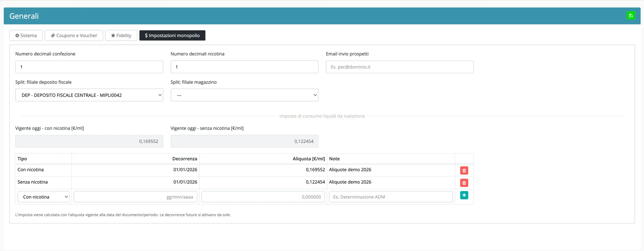Click the 0,000000 aliquota input field
644x251 pixels.
point(263,197)
